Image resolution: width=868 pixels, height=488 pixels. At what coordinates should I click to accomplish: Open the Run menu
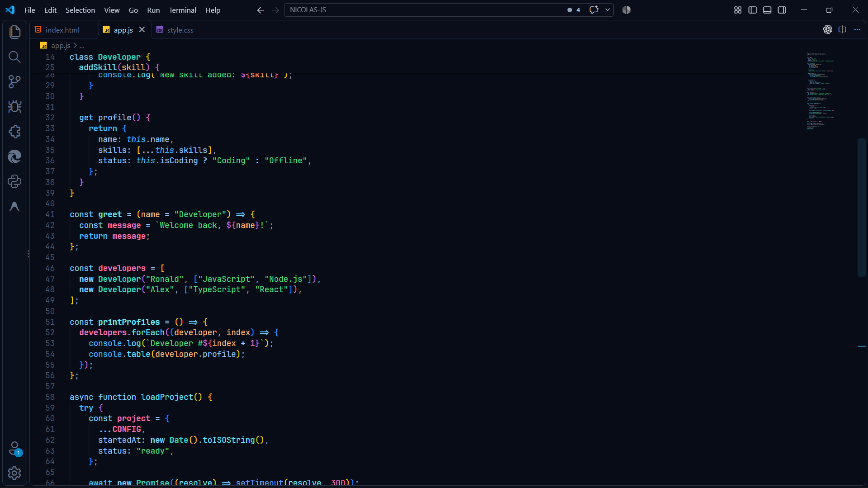pyautogui.click(x=153, y=10)
